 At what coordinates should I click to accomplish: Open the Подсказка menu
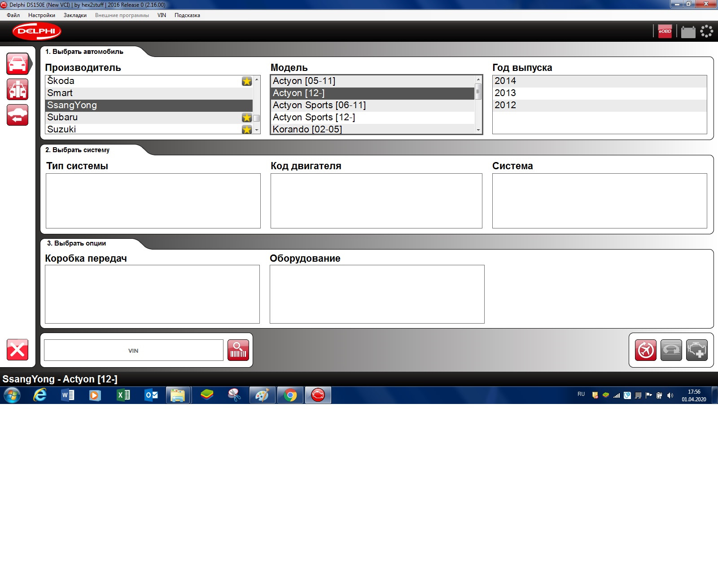coord(187,15)
